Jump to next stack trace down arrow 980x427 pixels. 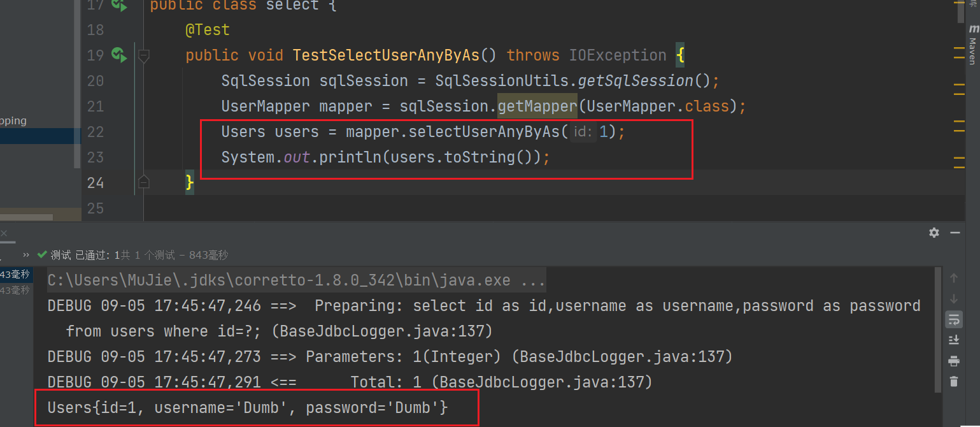(953, 299)
